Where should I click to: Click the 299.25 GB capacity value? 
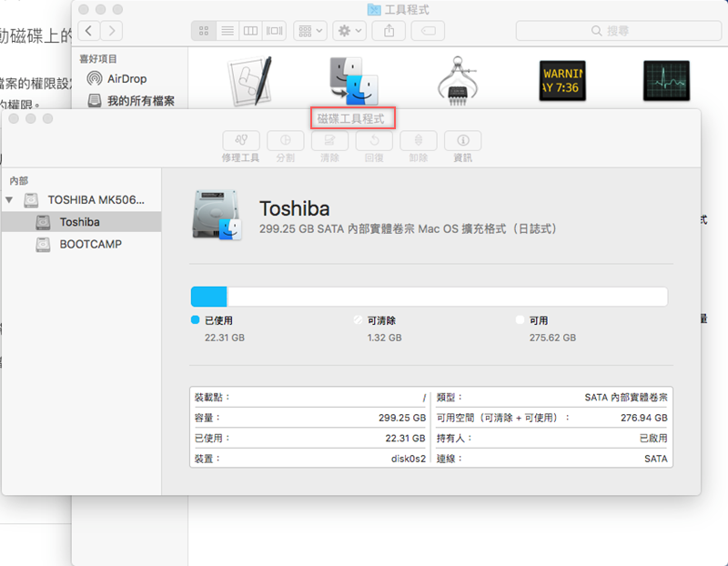[x=402, y=418]
